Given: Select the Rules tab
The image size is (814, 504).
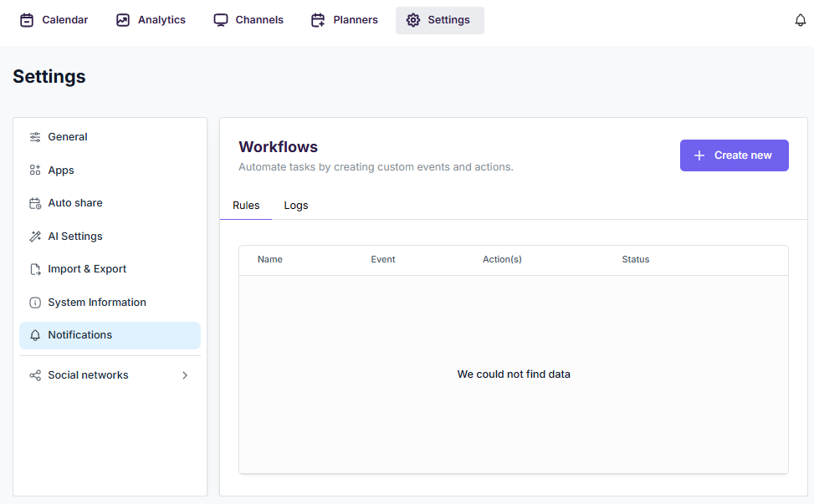Looking at the screenshot, I should 246,206.
